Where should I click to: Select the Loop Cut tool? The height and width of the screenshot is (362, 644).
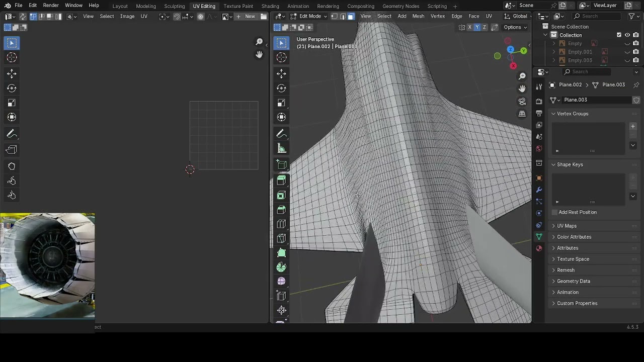(281, 224)
